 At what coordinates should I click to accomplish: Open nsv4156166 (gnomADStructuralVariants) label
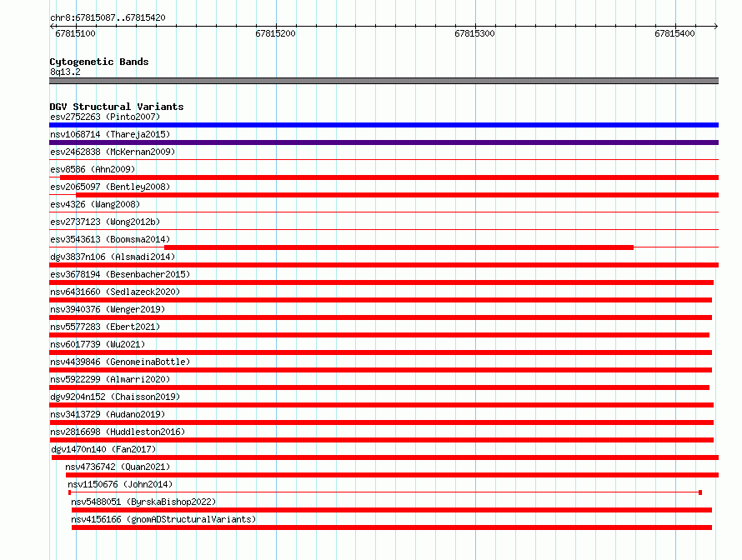(163, 519)
